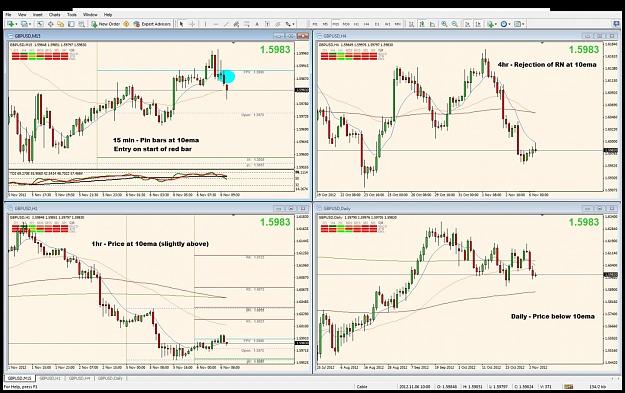Open the Insert menu
Screen dimensions: 625x393
click(x=38, y=15)
